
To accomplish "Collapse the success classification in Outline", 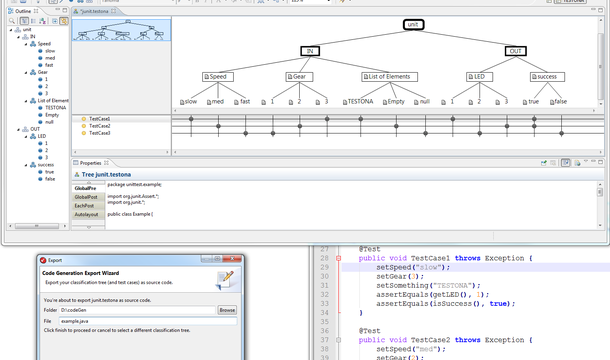I will pyautogui.click(x=26, y=165).
